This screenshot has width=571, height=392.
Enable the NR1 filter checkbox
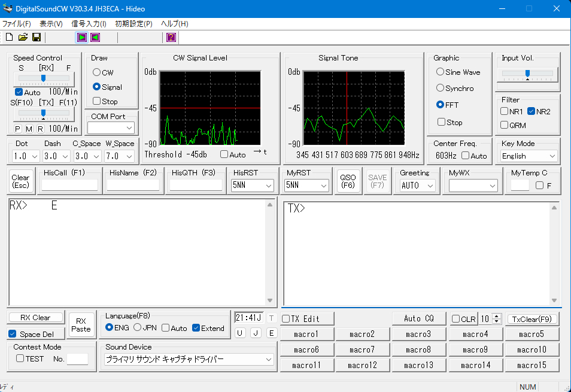point(505,111)
